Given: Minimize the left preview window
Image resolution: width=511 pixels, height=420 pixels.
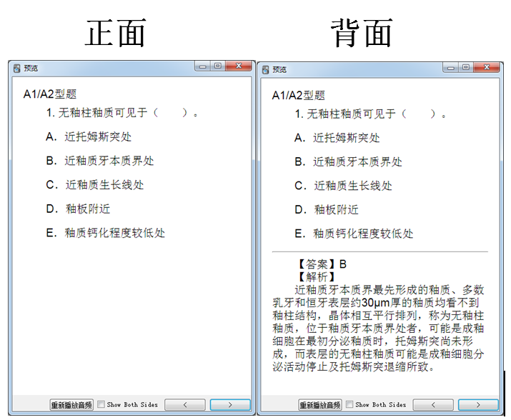Looking at the screenshot, I should coord(203,66).
